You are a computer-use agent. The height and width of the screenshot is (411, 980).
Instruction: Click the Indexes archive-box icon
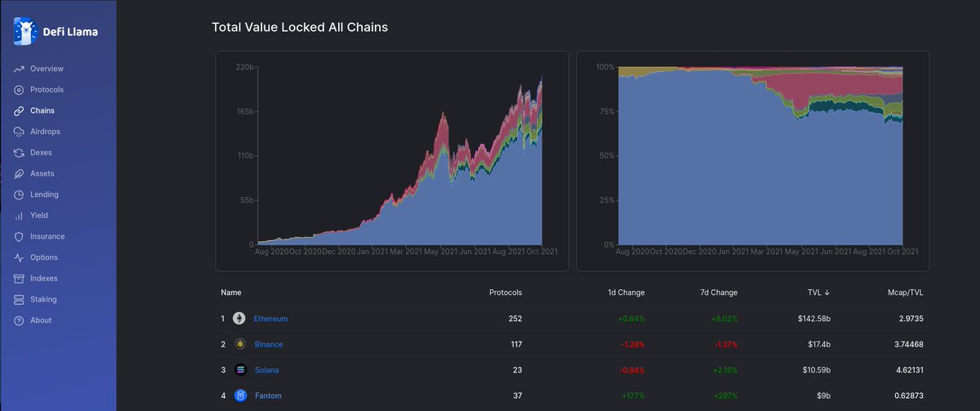(19, 279)
